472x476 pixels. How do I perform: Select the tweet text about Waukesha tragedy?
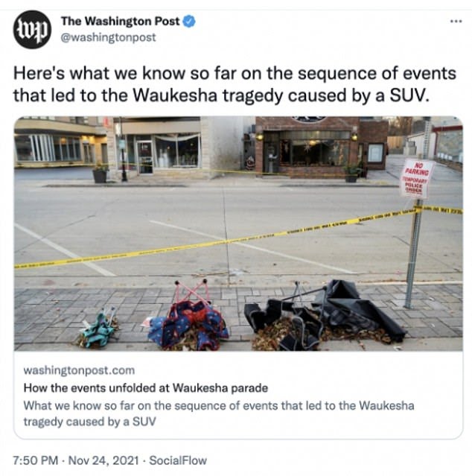[x=235, y=84]
